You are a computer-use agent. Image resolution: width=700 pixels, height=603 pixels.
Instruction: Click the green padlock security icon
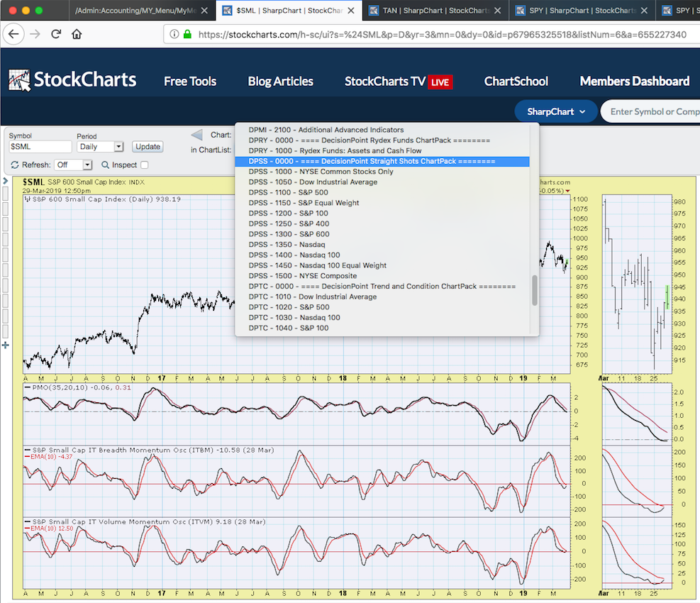coord(187,34)
